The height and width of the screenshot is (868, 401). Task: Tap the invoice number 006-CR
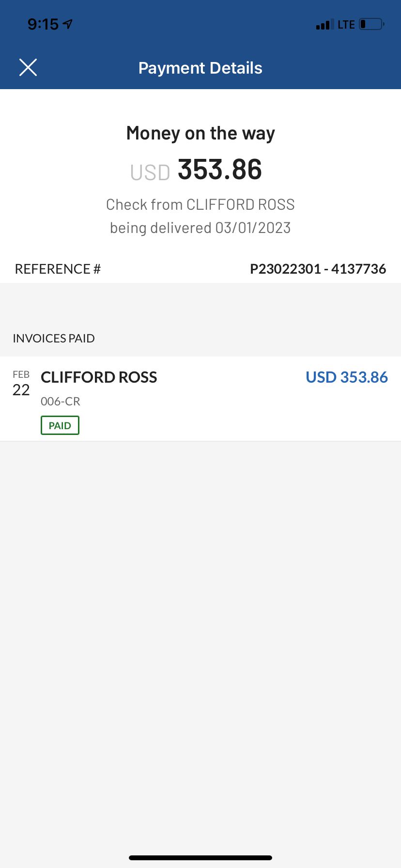coord(61,401)
